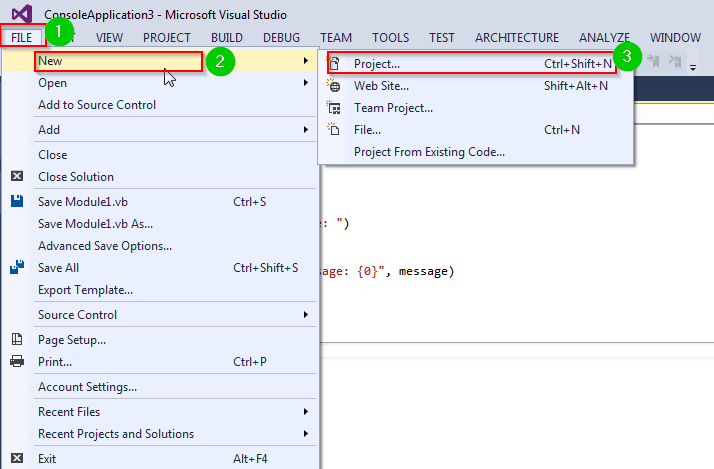Select Project From Existing Code...
The image size is (714, 469).
tap(429, 152)
